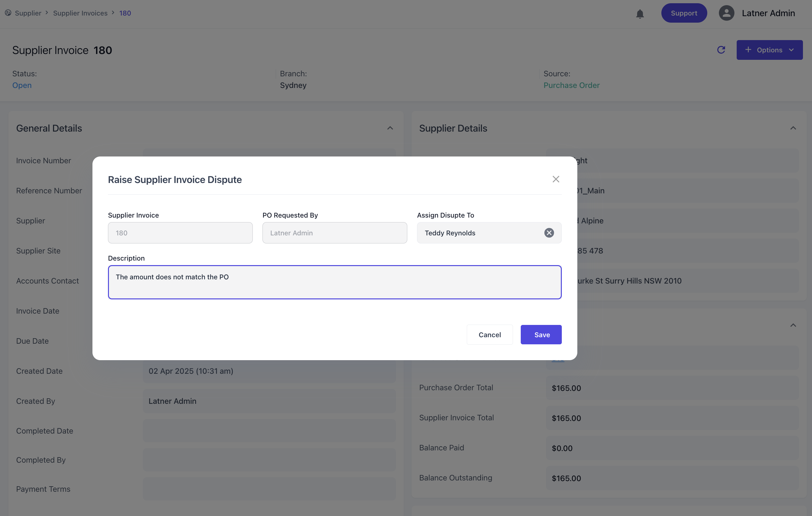Collapse the General Details section
812x516 pixels.
[390, 128]
